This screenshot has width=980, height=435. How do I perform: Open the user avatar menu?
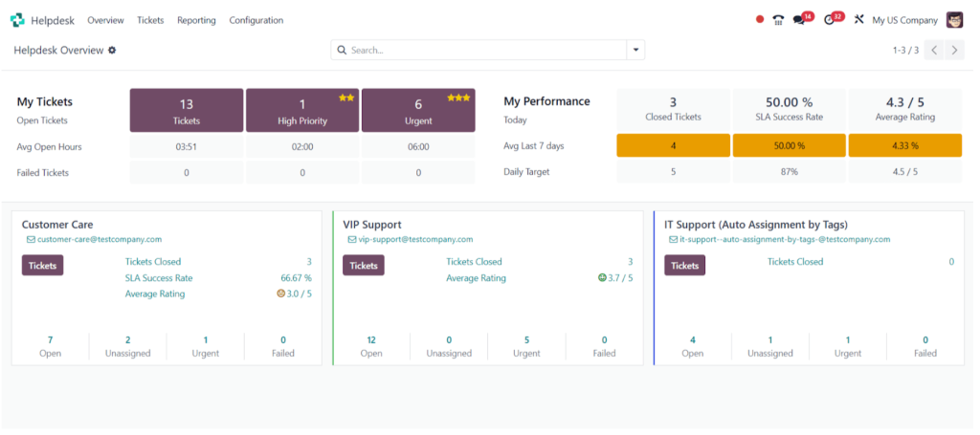click(x=954, y=20)
